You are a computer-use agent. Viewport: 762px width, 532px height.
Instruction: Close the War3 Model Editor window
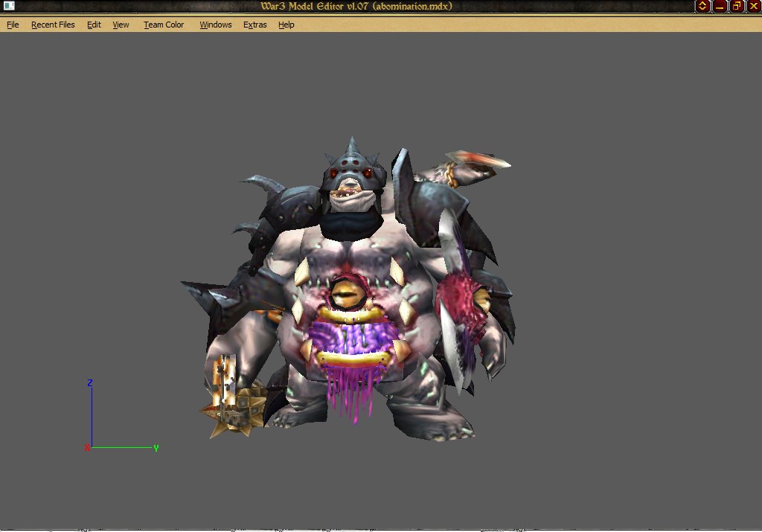754,6
